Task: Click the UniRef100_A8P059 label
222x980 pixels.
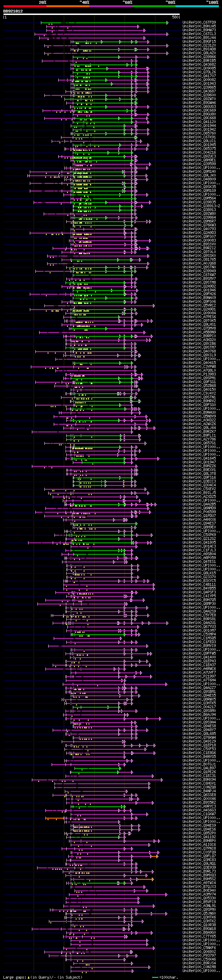Action: coord(199,558)
